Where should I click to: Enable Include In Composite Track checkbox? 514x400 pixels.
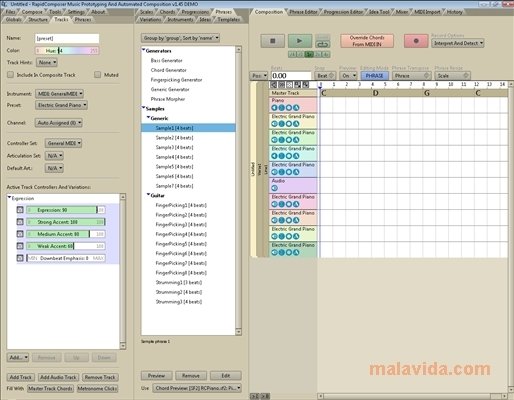point(10,74)
